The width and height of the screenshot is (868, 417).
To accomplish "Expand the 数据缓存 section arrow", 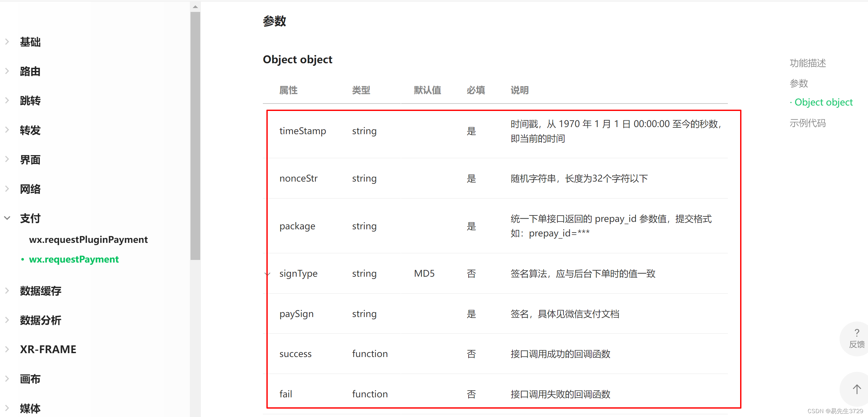I will (7, 291).
